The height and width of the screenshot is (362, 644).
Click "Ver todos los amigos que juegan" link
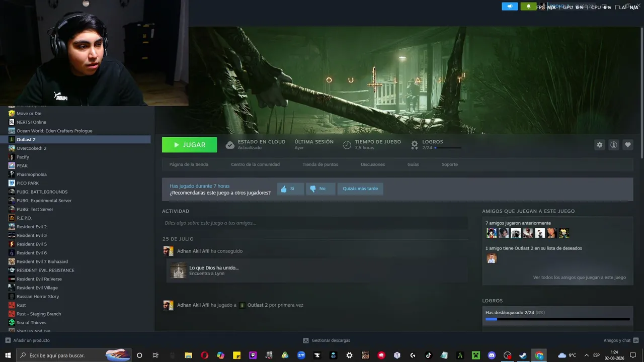coord(580,278)
